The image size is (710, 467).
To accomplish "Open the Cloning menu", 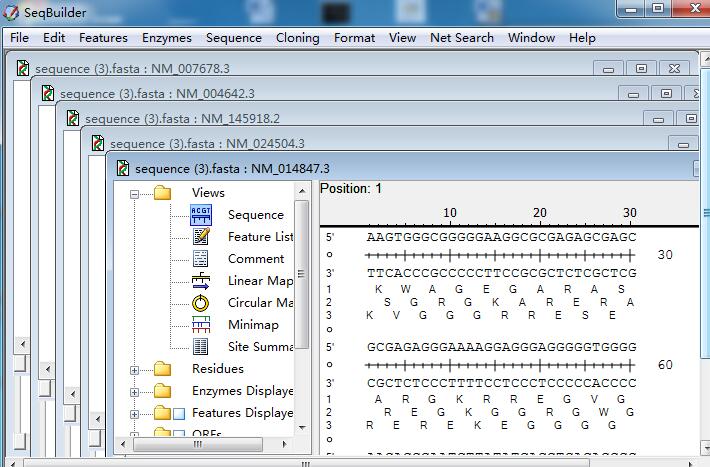I will click(297, 38).
